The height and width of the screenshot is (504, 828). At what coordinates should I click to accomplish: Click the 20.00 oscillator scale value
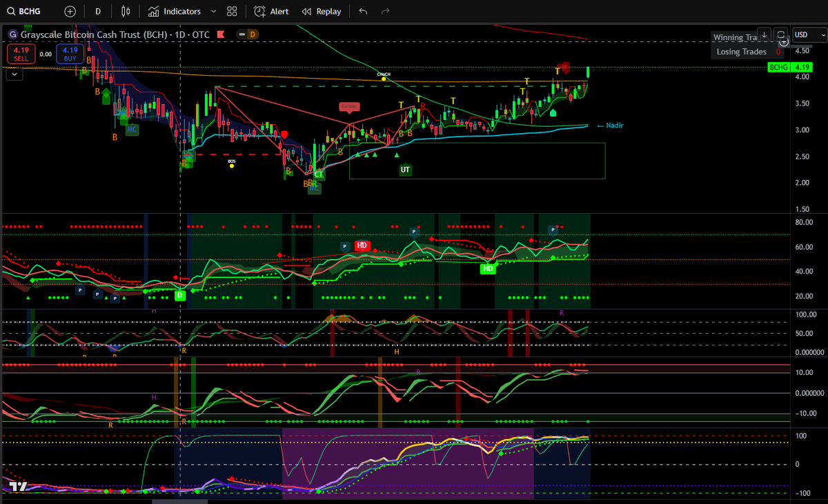coord(804,296)
